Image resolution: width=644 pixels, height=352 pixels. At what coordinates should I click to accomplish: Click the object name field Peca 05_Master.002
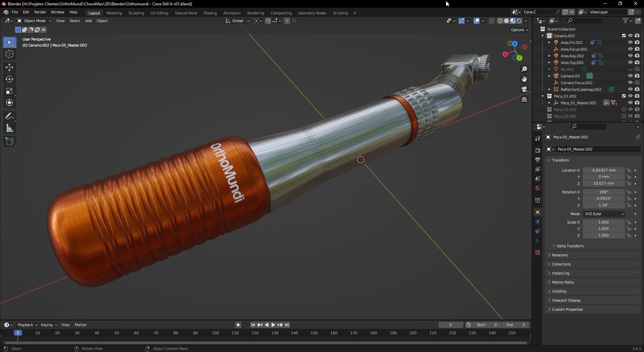click(598, 149)
